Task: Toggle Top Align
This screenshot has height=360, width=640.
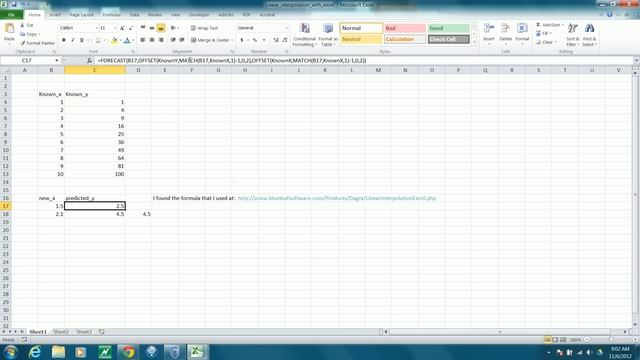Action: pyautogui.click(x=143, y=28)
